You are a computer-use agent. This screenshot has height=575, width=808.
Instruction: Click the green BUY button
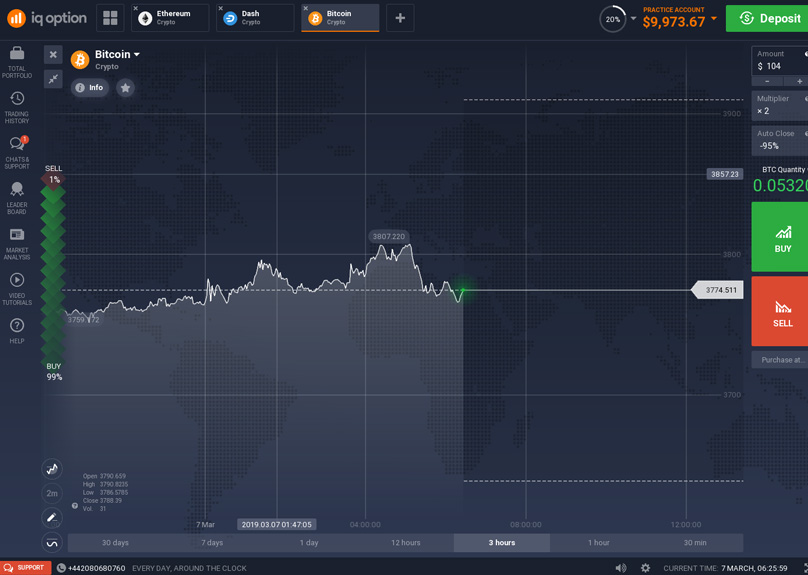780,237
